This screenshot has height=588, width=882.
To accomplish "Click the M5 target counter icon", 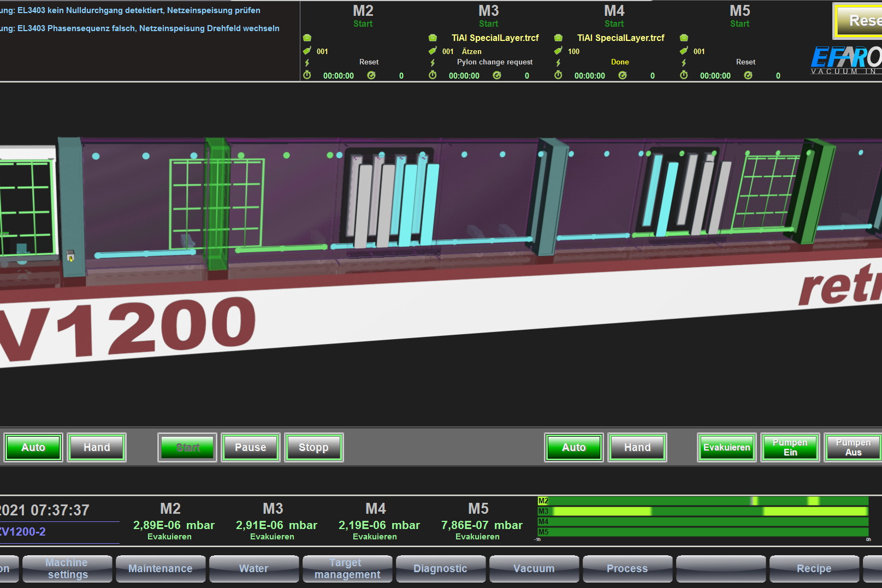I will [748, 75].
